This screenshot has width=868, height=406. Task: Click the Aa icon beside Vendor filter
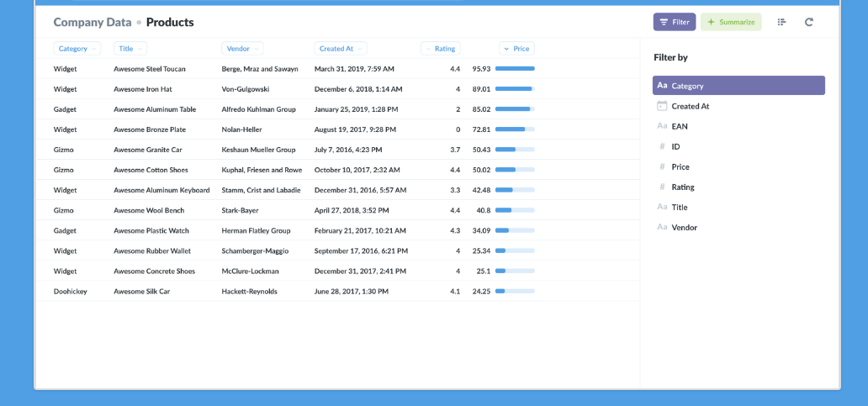pos(662,227)
